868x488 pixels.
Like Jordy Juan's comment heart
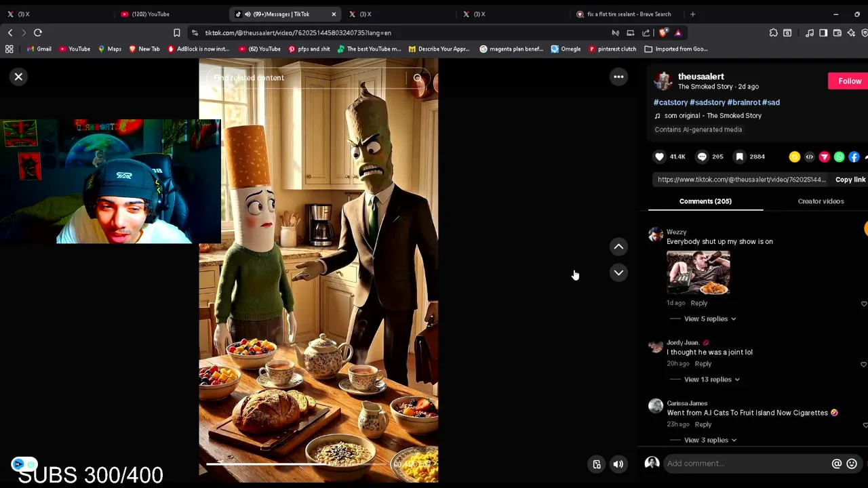click(863, 365)
